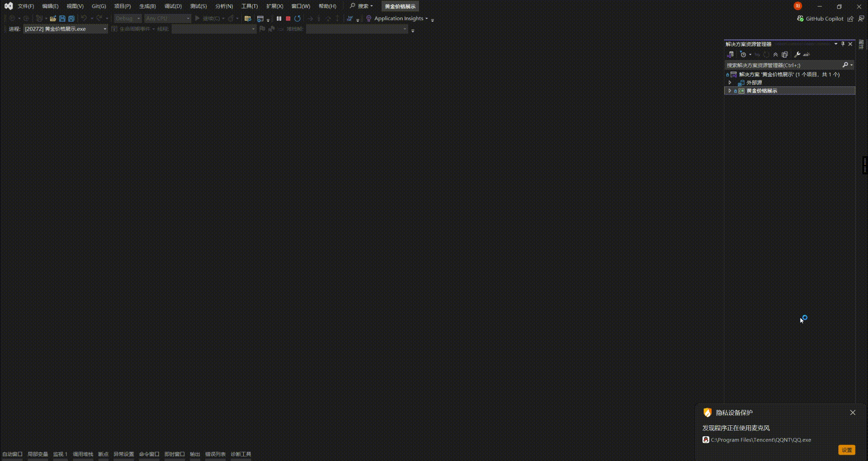
Task: Open Application Insights lightbulb icon
Action: coord(369,19)
